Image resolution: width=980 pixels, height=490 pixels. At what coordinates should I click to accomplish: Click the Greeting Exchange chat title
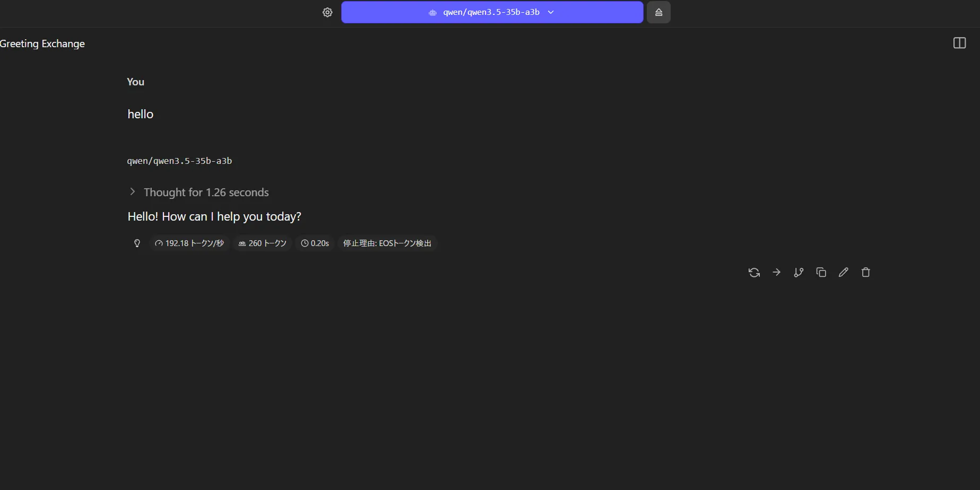pyautogui.click(x=42, y=43)
